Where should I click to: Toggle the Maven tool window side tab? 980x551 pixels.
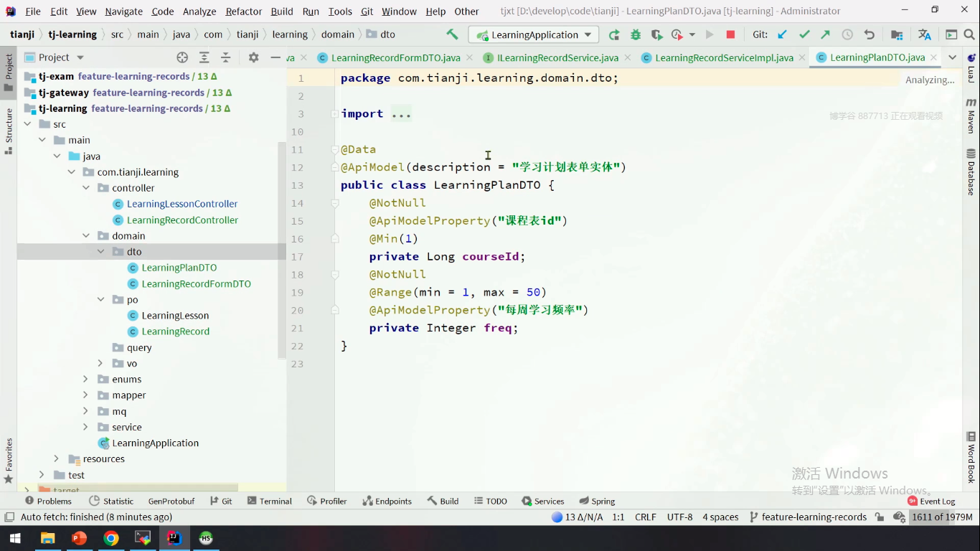[x=971, y=115]
